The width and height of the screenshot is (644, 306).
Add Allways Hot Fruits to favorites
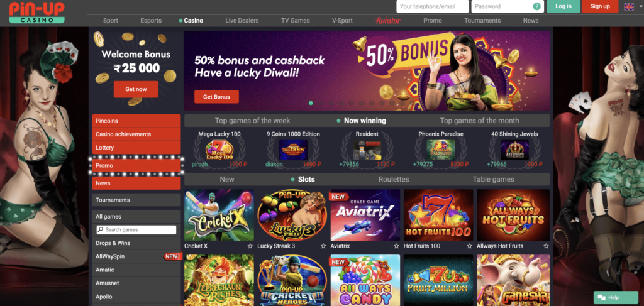coord(546,246)
